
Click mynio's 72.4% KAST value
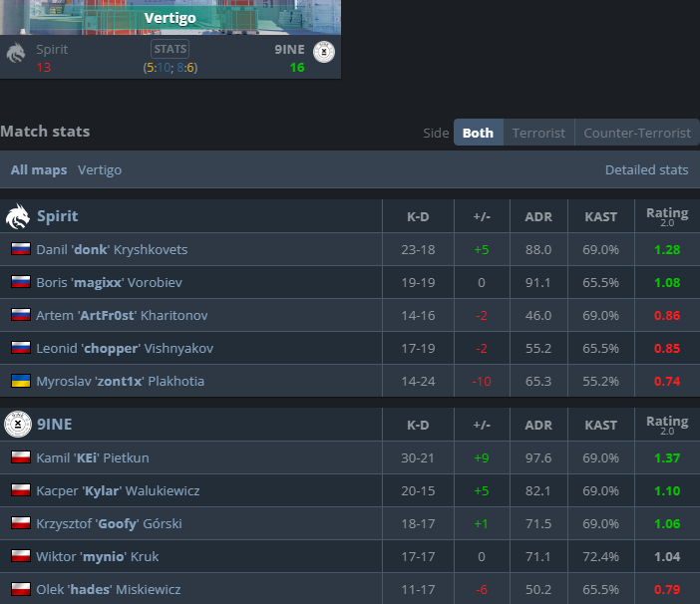click(x=601, y=557)
